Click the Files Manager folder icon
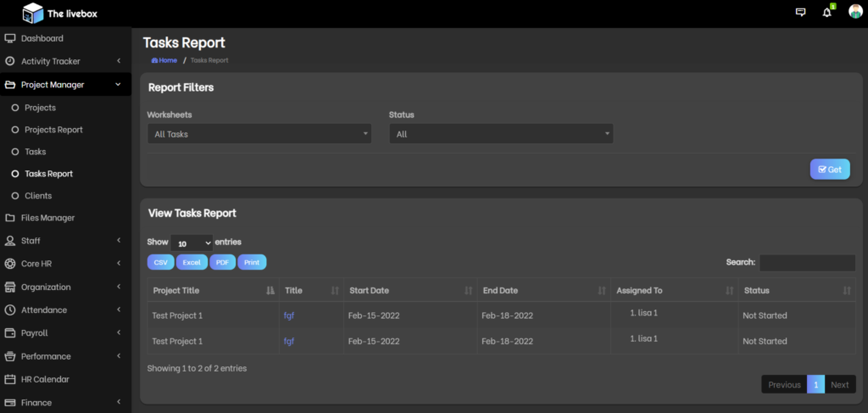The image size is (868, 413). click(x=10, y=218)
